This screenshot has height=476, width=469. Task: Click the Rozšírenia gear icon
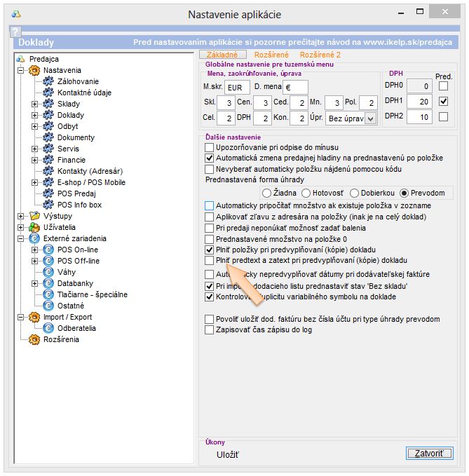coord(33,339)
